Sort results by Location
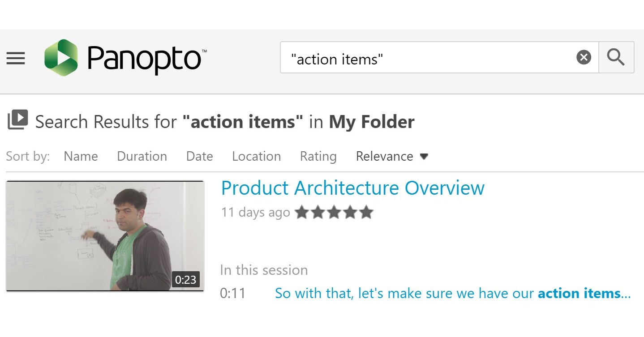 (256, 156)
